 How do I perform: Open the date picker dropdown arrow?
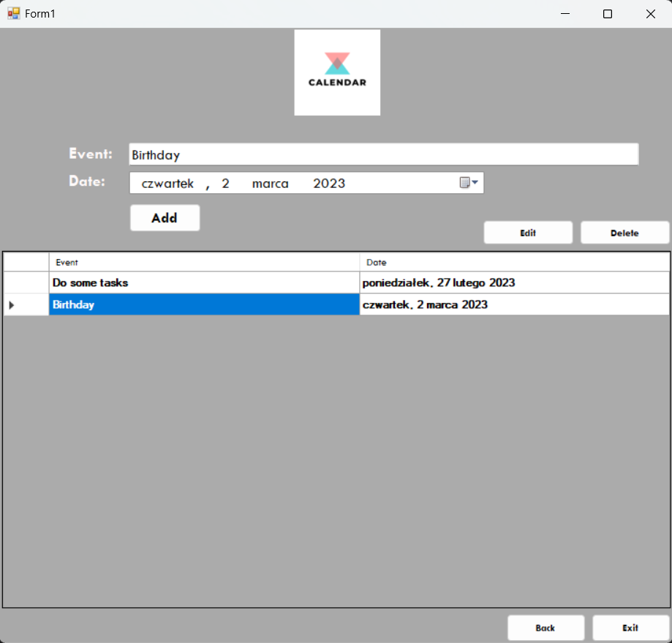pyautogui.click(x=474, y=183)
